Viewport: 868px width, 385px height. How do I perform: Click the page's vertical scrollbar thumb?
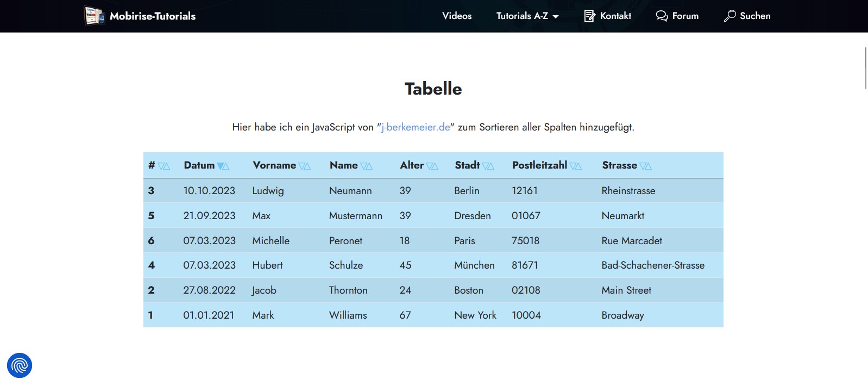pos(865,68)
